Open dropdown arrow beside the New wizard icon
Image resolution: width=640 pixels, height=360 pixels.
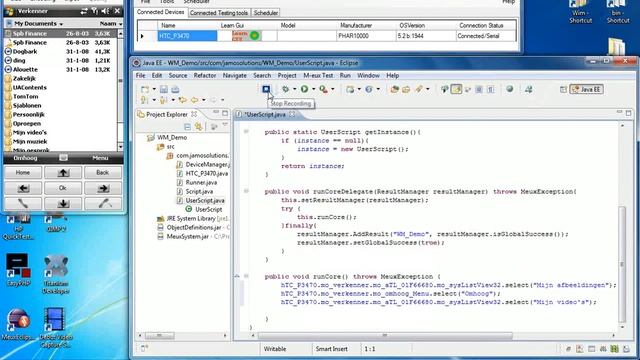coord(154,89)
